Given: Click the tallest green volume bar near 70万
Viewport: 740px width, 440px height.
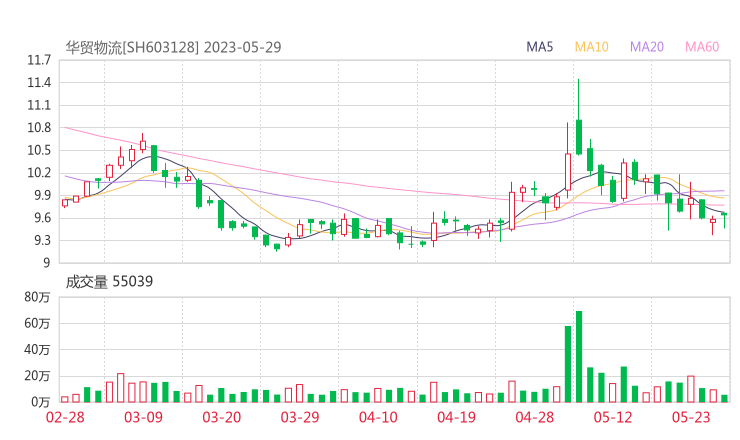Looking at the screenshot, I should [x=579, y=356].
